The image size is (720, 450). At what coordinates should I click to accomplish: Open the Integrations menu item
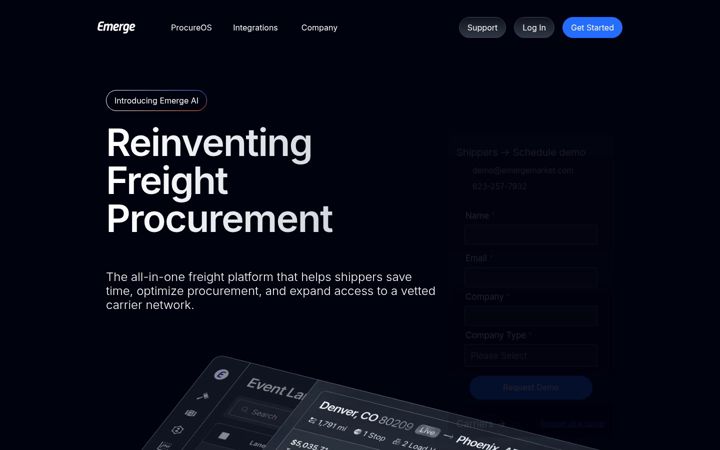pyautogui.click(x=255, y=28)
